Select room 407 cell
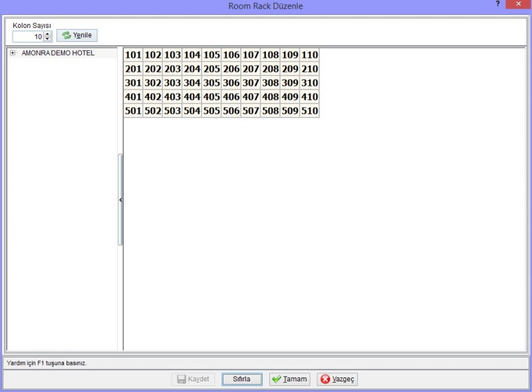 [251, 96]
